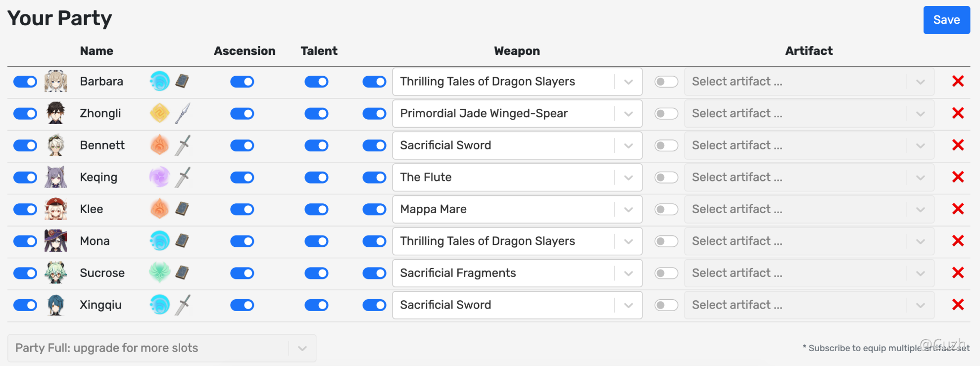Open Zhongli's Primordial Jade Winged-Spear weapon dropdown
980x366 pixels.
click(628, 114)
